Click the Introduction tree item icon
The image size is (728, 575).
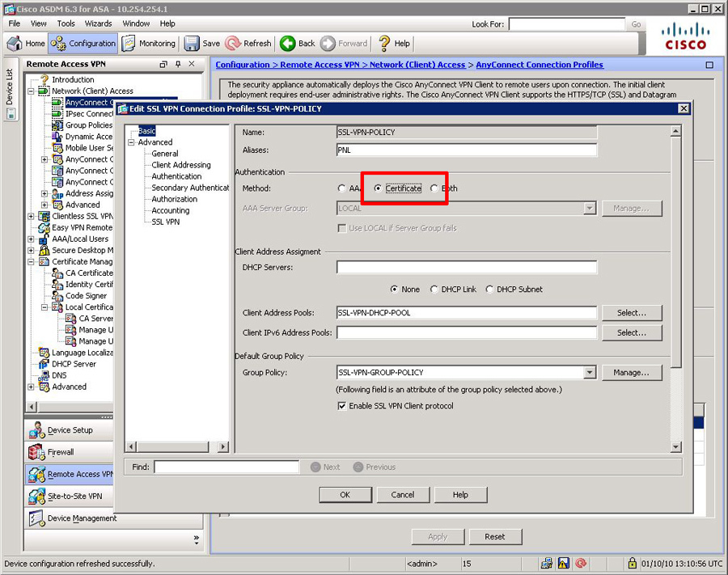tap(44, 79)
